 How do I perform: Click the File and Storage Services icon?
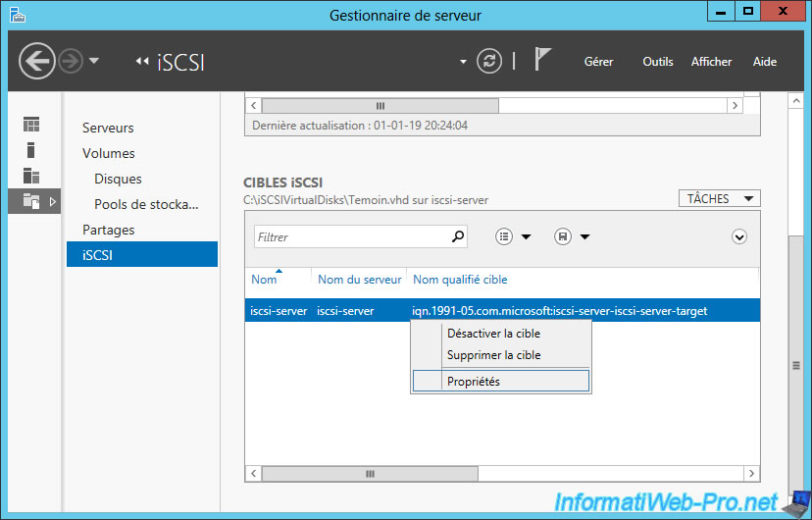tap(31, 201)
